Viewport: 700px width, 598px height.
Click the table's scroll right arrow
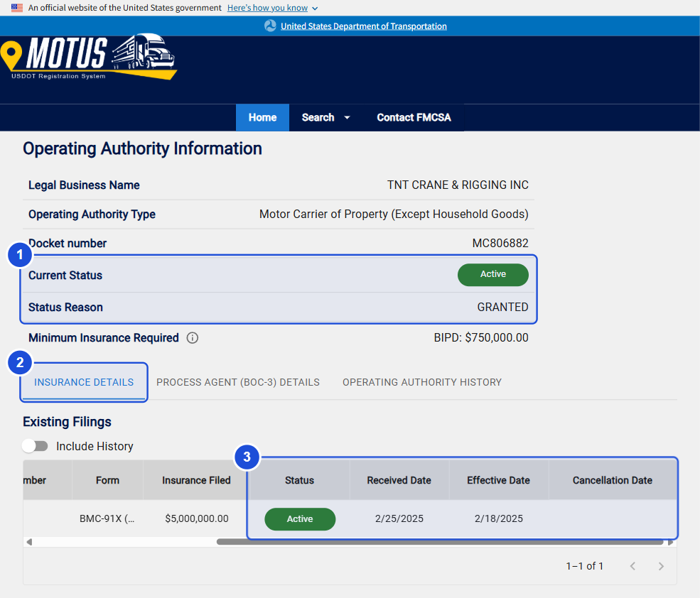coord(671,542)
